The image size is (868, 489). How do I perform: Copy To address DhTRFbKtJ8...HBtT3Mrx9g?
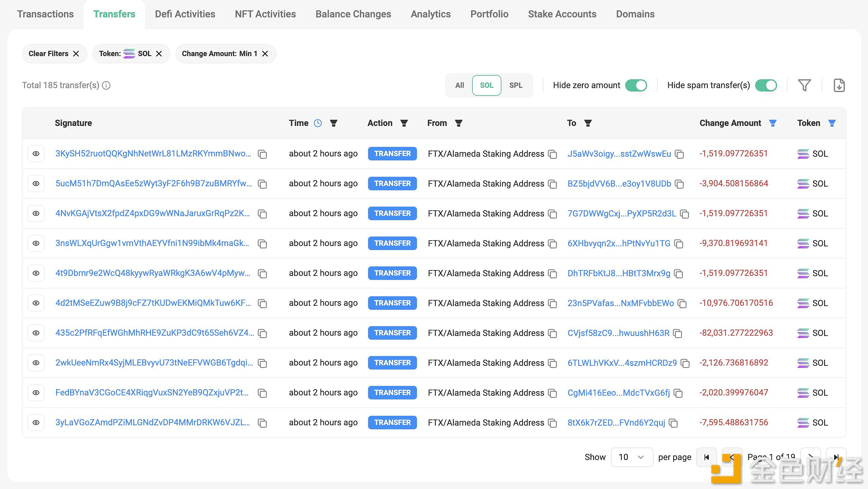point(678,274)
